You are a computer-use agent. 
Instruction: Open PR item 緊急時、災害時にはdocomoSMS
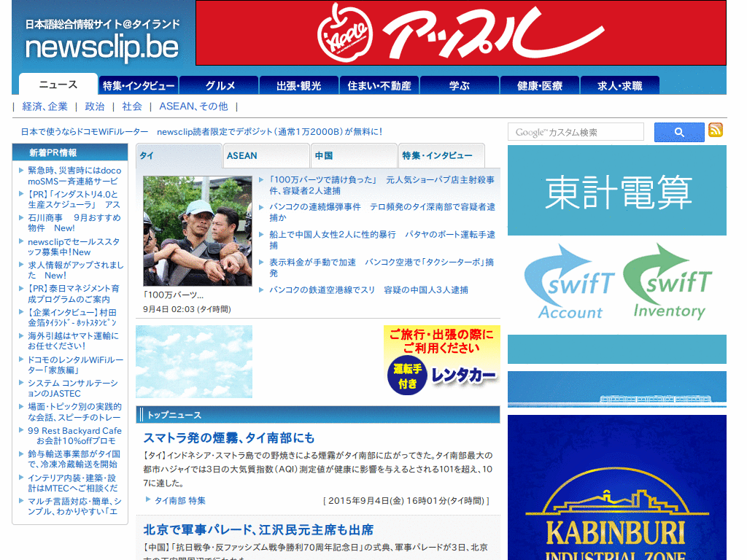[x=74, y=176]
